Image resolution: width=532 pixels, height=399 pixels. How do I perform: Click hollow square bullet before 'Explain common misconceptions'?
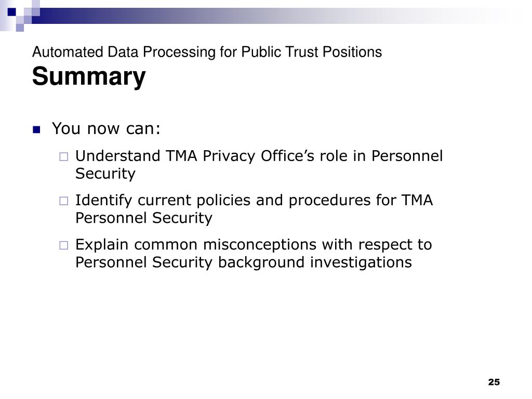[x=64, y=245]
